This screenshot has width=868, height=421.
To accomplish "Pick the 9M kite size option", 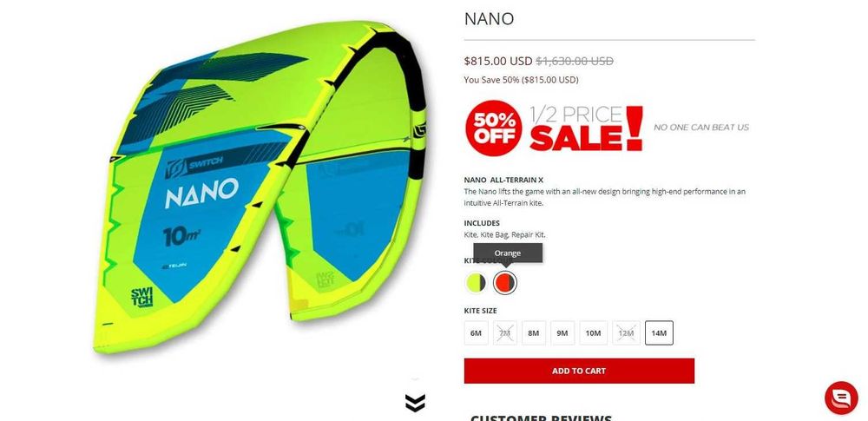I will [x=562, y=333].
